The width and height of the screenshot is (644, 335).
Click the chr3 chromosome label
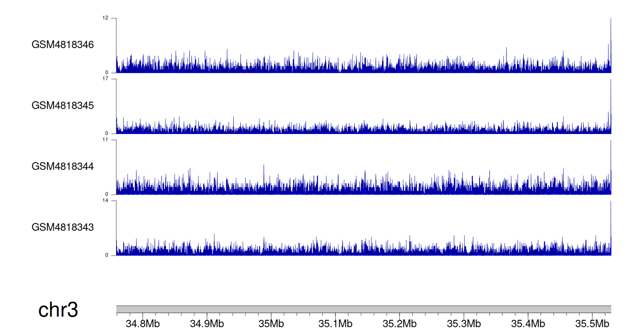point(58,310)
